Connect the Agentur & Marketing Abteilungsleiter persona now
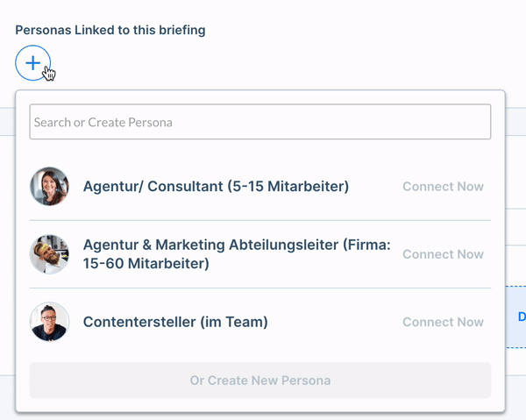This screenshot has height=420, width=526. (443, 254)
